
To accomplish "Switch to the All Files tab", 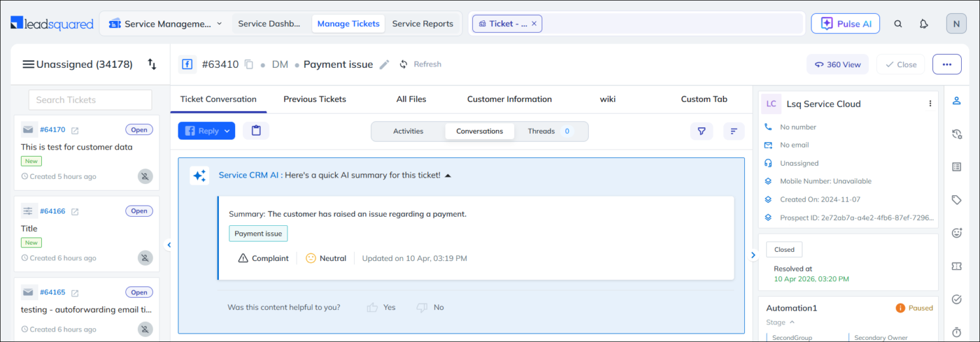I will click(412, 99).
